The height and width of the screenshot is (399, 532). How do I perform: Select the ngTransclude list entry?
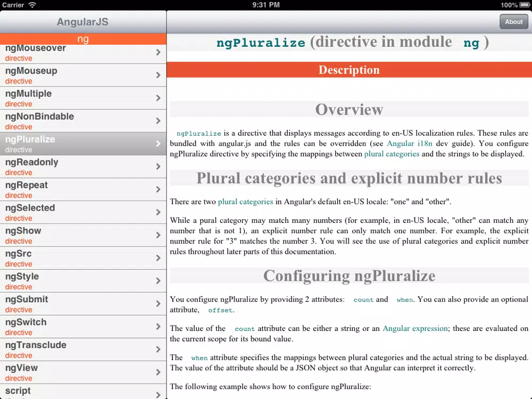click(x=83, y=350)
